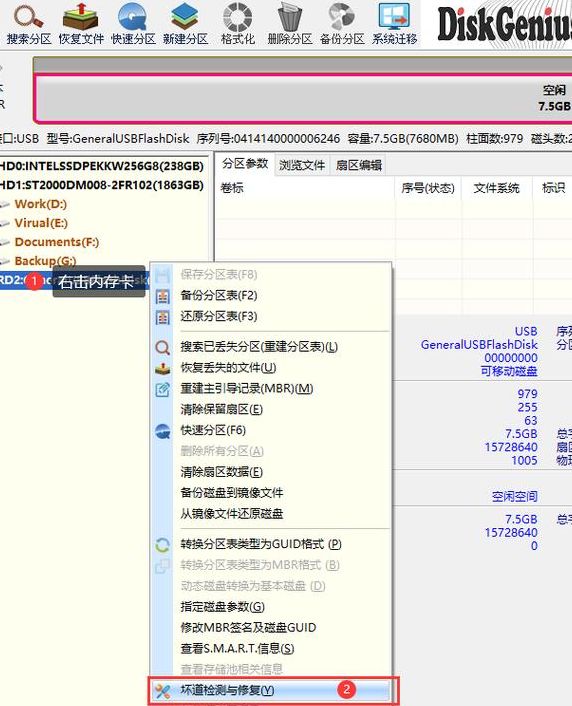Start the 系统迁移 system migration tool
The width and height of the screenshot is (572, 706).
coord(394,24)
